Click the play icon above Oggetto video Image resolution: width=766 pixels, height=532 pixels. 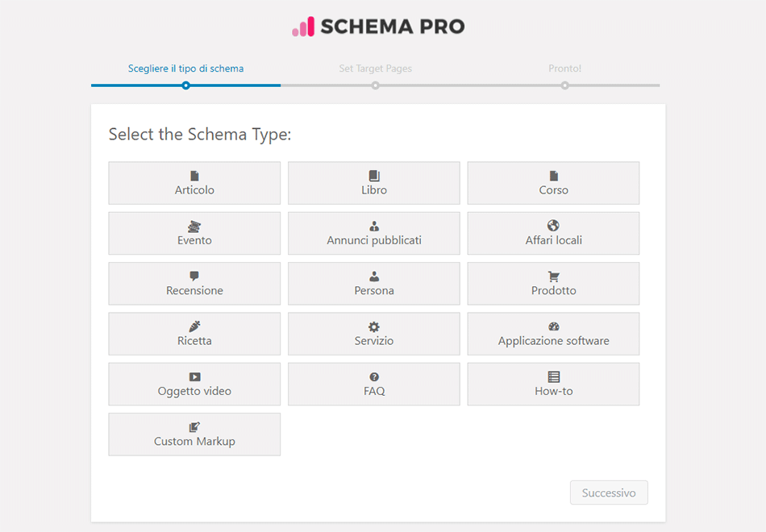coord(194,377)
